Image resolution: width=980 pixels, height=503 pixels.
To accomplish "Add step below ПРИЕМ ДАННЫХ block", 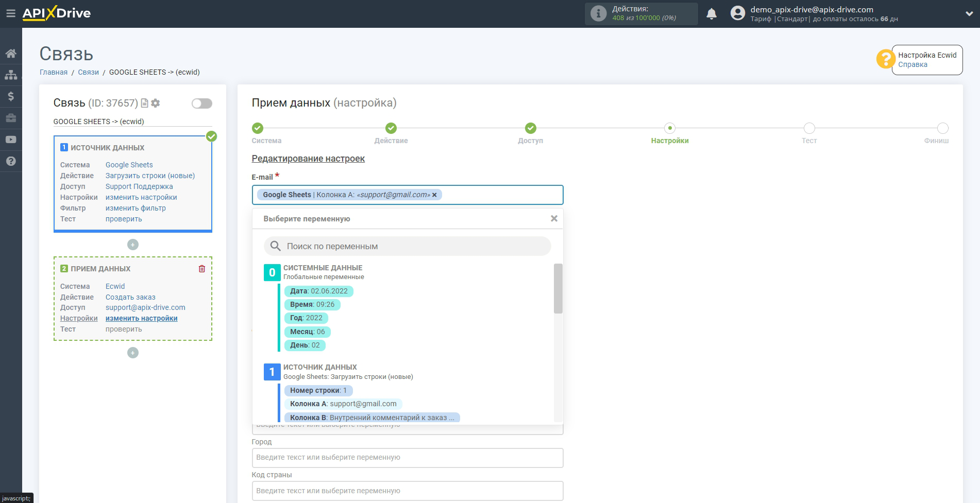I will coord(133,353).
